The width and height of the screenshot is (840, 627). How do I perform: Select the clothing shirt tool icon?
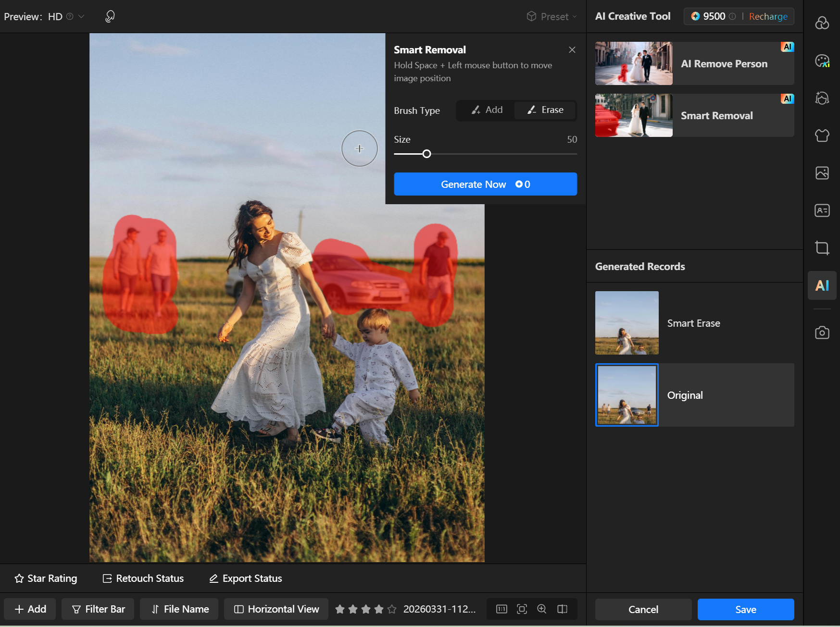(x=822, y=135)
